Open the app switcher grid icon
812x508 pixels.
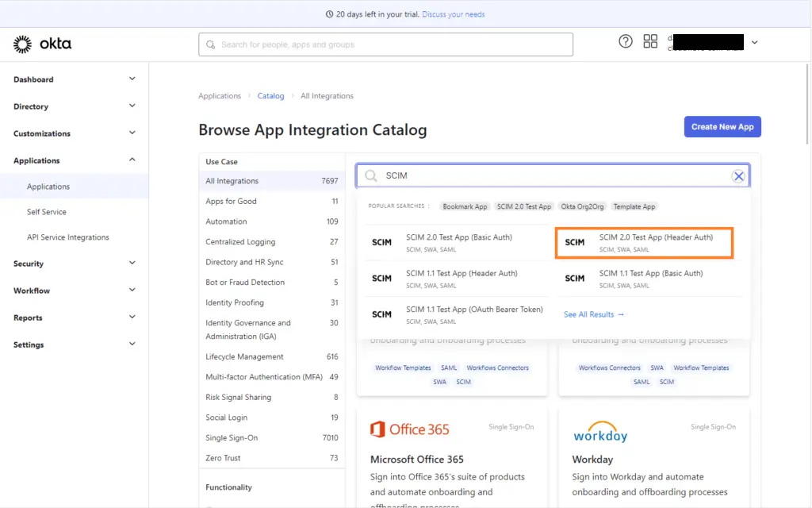coord(650,41)
